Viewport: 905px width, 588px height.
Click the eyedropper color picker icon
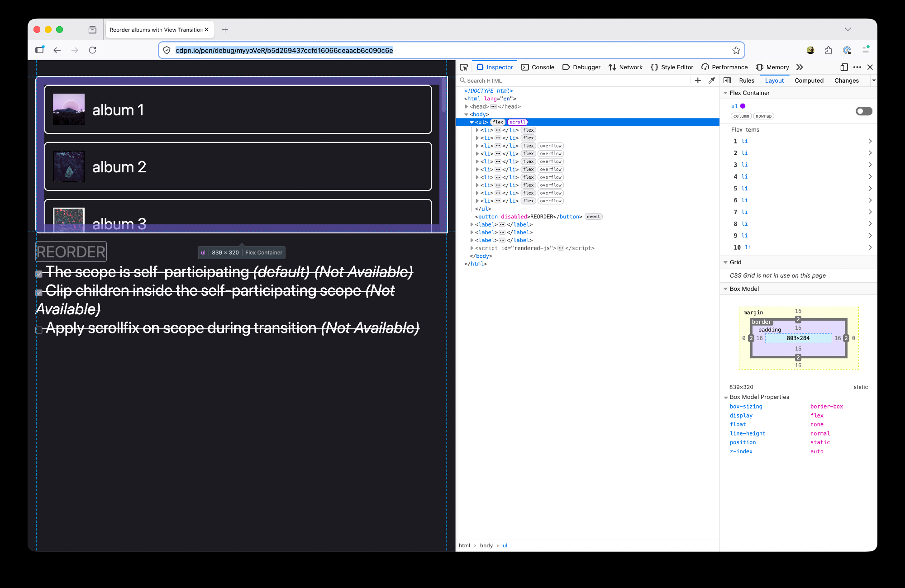click(x=712, y=81)
